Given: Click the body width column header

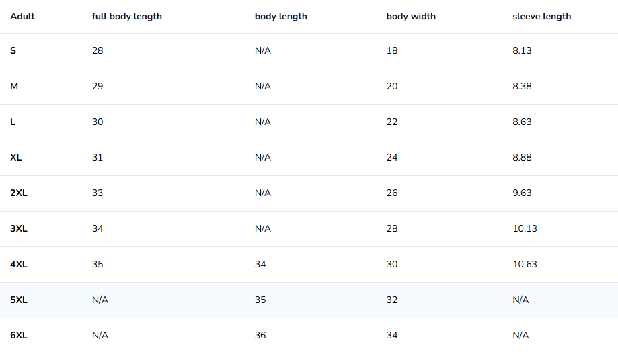Looking at the screenshot, I should pyautogui.click(x=411, y=17).
